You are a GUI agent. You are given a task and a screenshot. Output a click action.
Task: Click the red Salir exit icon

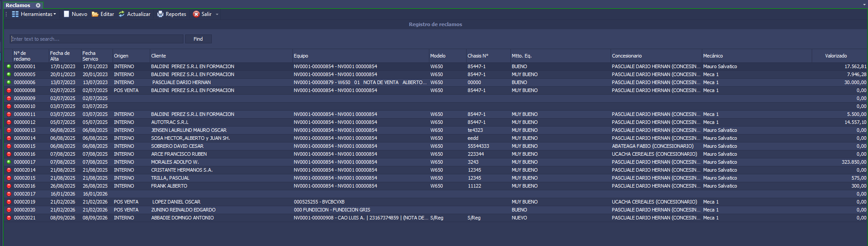[196, 14]
